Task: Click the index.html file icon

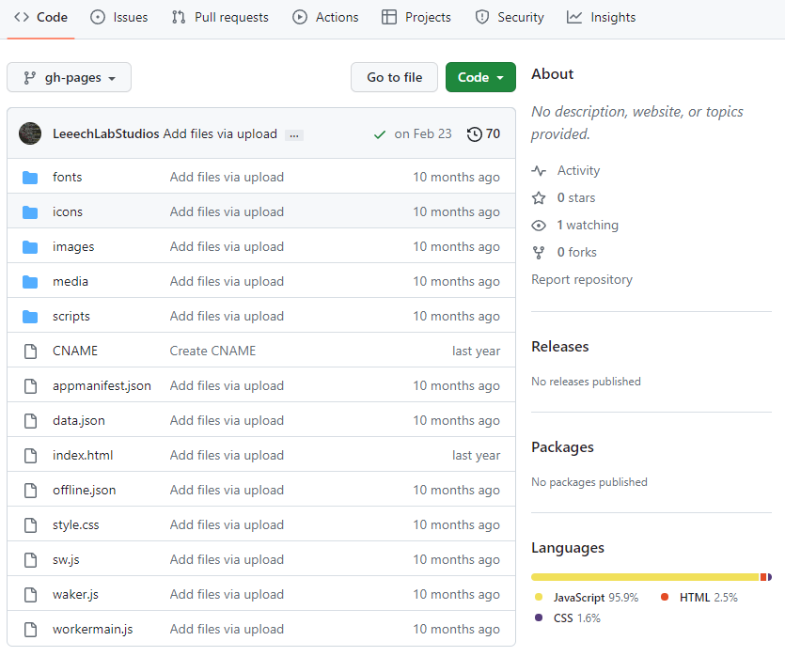Action: click(x=30, y=455)
